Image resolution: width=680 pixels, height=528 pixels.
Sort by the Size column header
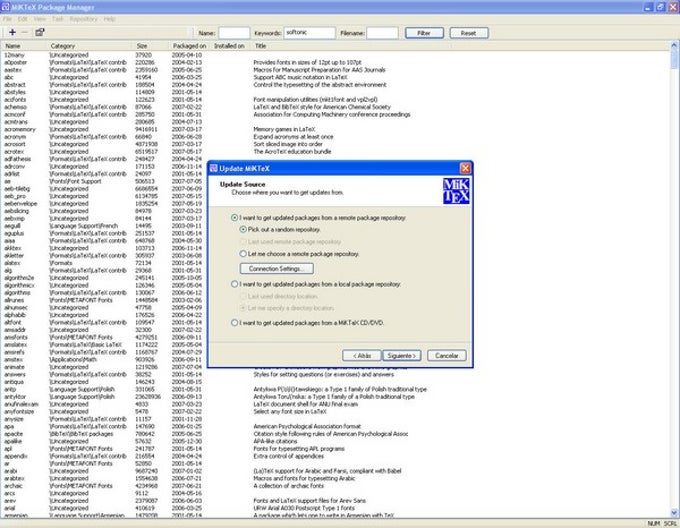click(150, 46)
